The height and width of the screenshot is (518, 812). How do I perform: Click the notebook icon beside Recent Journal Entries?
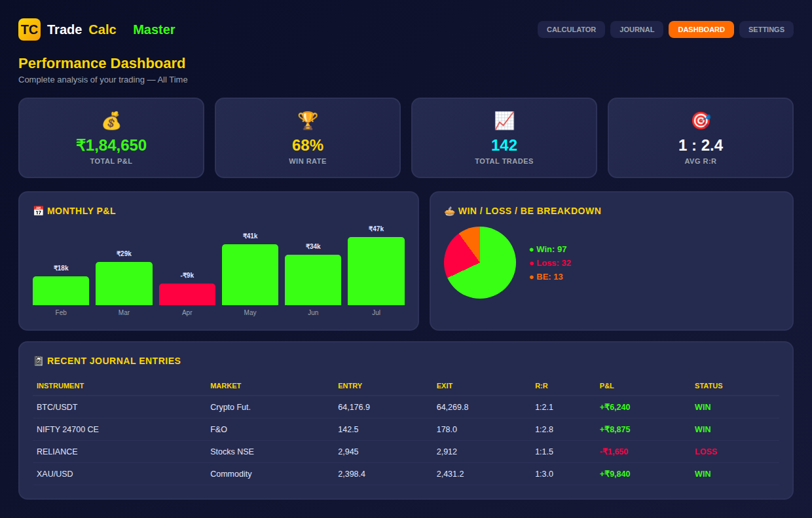coord(38,361)
